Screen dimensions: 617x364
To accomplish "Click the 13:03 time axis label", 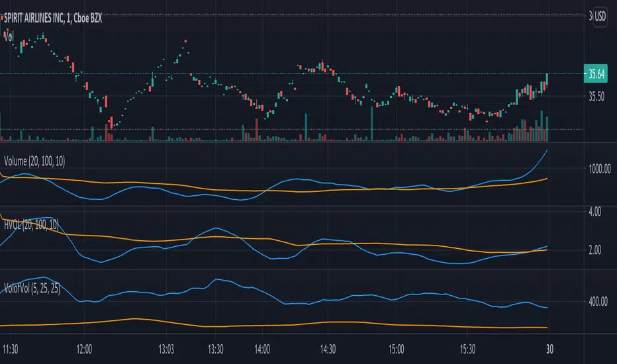I will click(166, 348).
